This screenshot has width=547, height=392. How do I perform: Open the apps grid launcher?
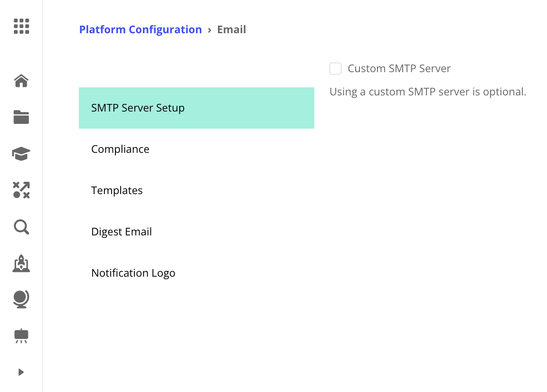click(x=21, y=27)
